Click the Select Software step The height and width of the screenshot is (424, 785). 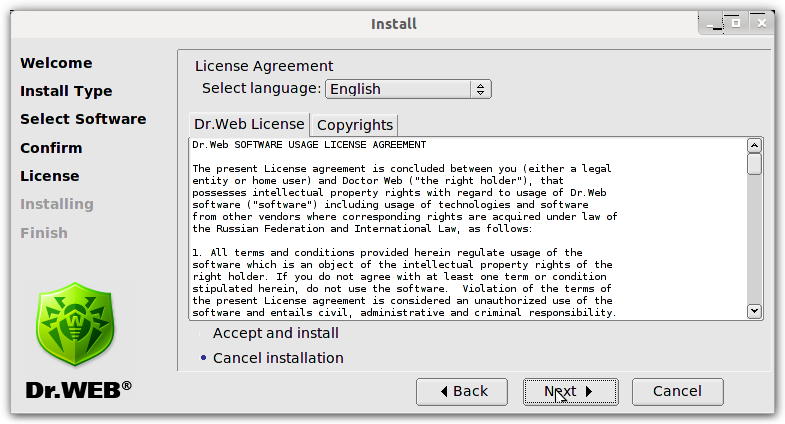tap(83, 119)
